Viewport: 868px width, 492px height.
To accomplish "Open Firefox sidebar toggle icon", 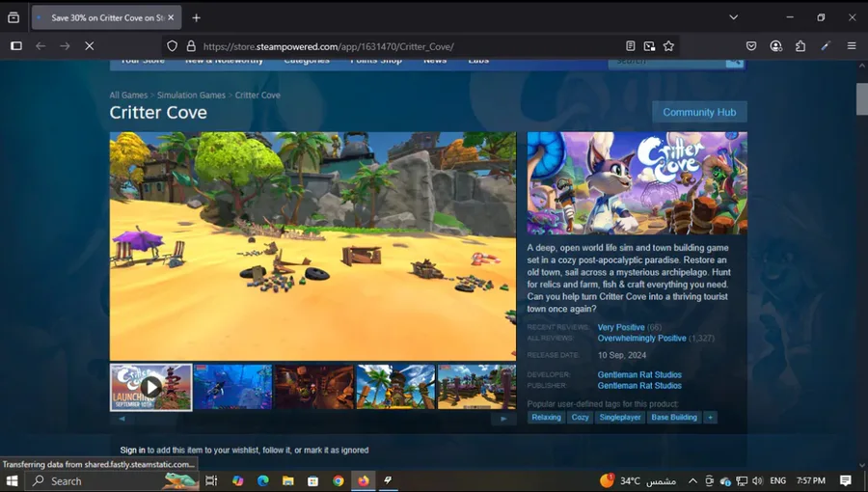I will coord(16,46).
